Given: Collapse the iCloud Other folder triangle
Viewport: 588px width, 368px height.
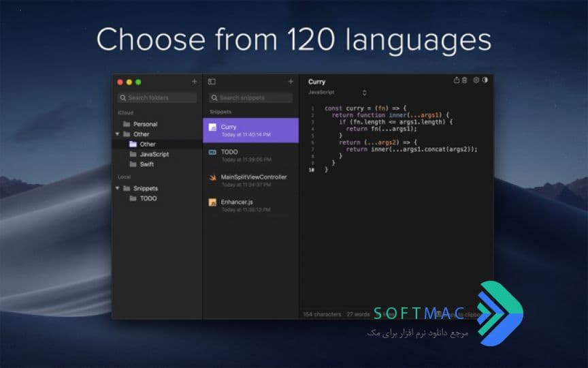Looking at the screenshot, I should 117,134.
